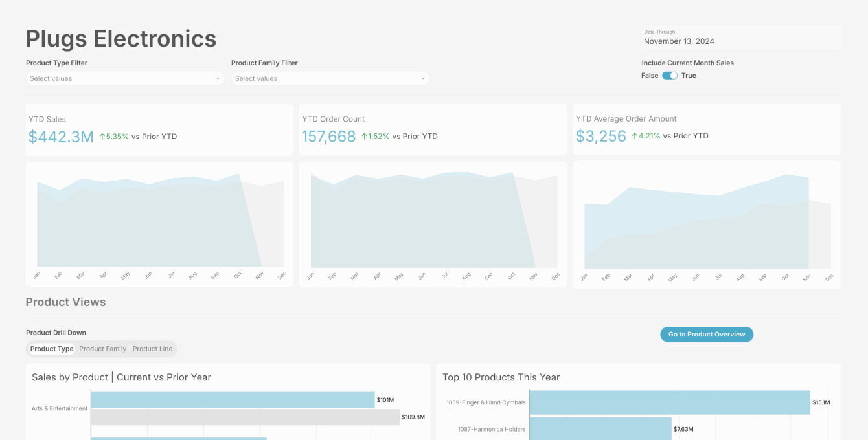Open the Product Type Filter dropdown arrow

pos(218,79)
